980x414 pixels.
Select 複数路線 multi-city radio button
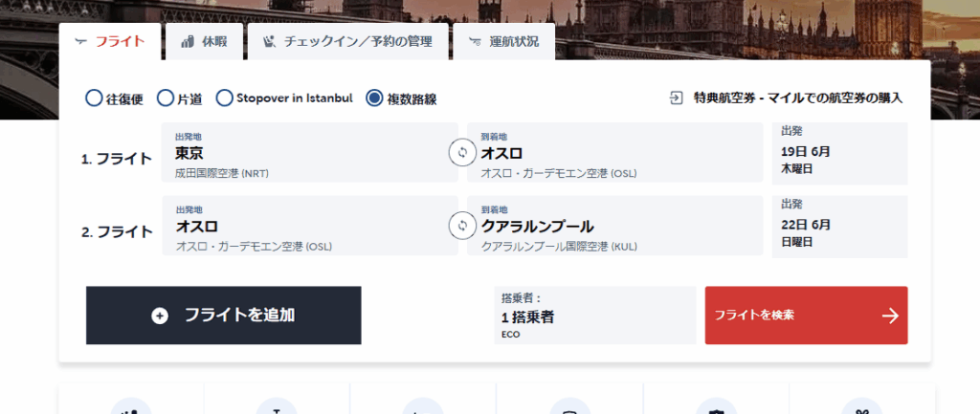tap(375, 98)
